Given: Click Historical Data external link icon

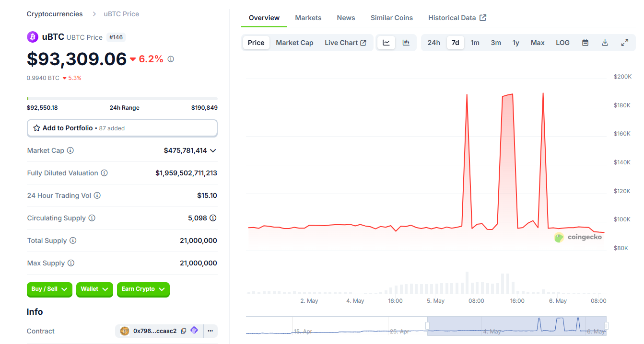Looking at the screenshot, I should pyautogui.click(x=483, y=18).
